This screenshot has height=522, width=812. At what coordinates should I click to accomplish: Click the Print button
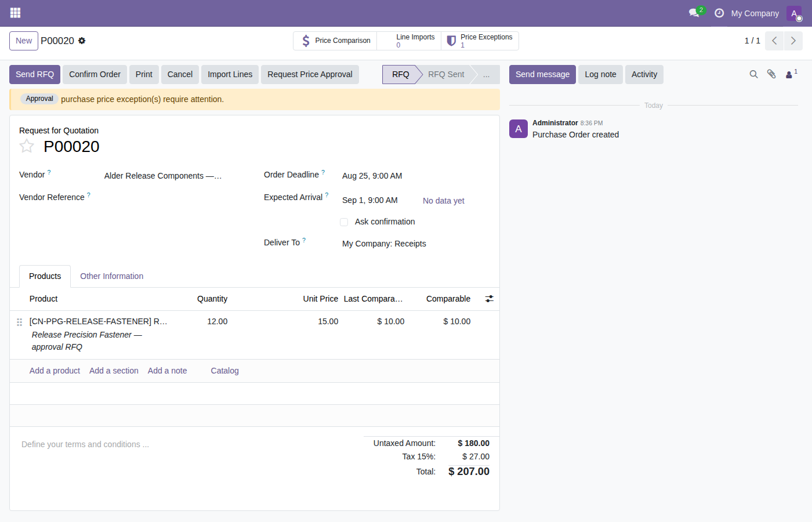[x=144, y=74]
